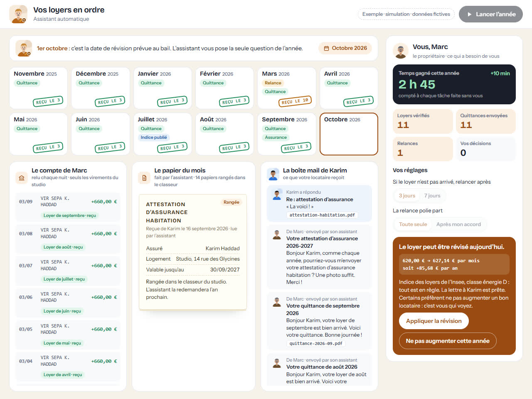Viewport: 532px width, 399px height.
Task: Click the document icon of "Le papier du mois"
Action: pyautogui.click(x=144, y=177)
